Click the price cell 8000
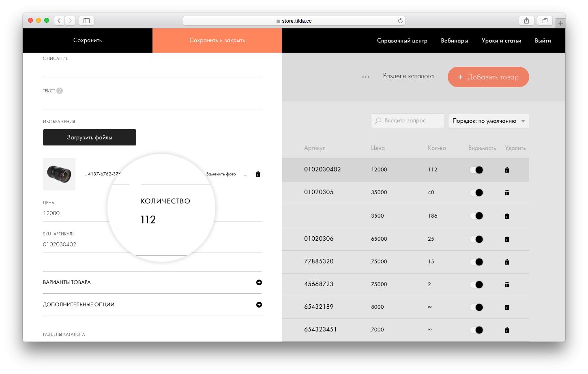 tap(378, 307)
